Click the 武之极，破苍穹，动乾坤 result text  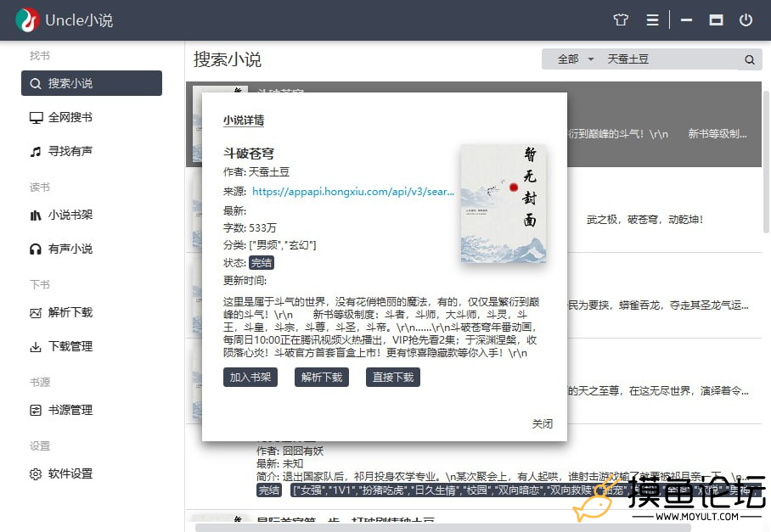[644, 220]
